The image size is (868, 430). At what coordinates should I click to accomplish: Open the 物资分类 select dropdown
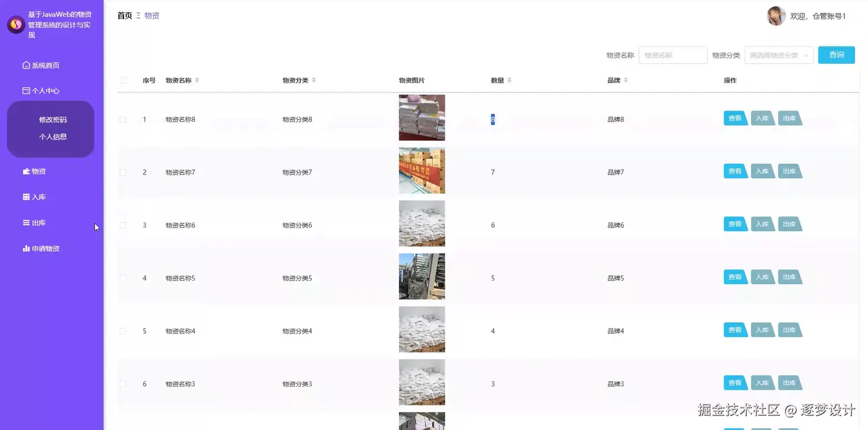coord(779,55)
